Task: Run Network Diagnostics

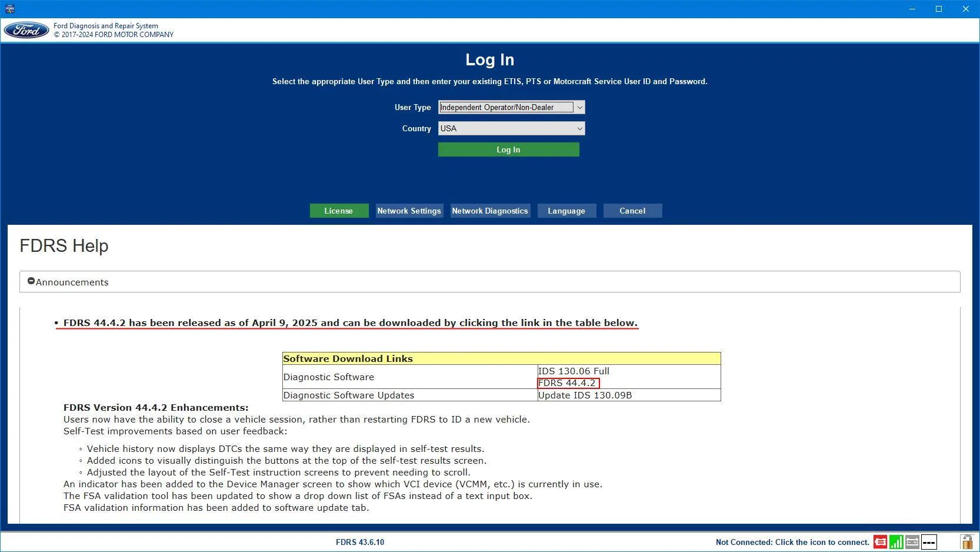Action: (490, 211)
